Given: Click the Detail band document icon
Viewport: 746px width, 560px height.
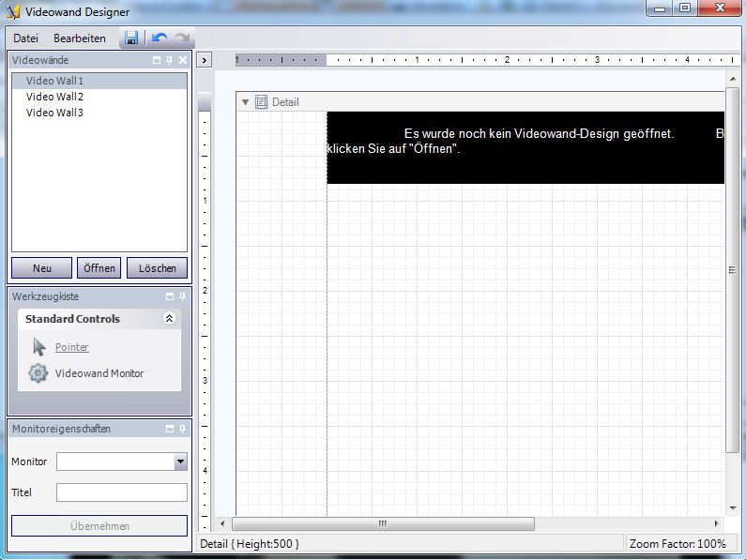Looking at the screenshot, I should [x=261, y=102].
